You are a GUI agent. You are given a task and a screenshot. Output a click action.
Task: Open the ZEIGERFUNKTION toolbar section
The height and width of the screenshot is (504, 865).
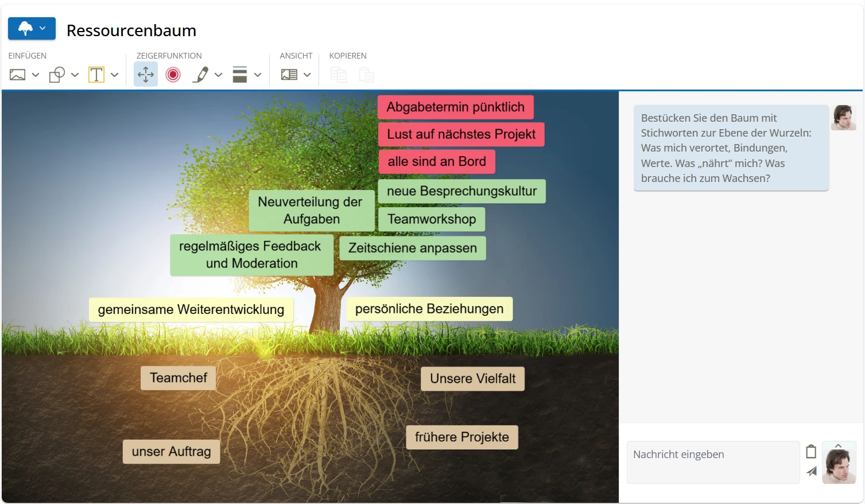[169, 56]
